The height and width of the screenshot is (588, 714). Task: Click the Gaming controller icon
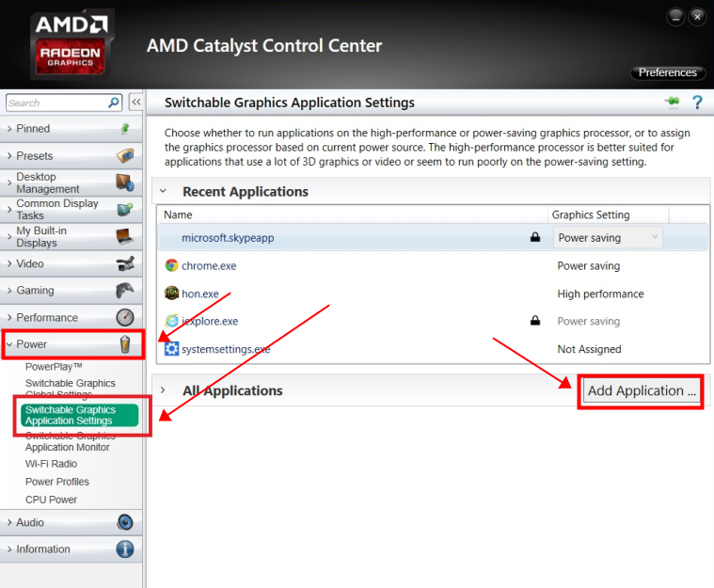click(125, 290)
